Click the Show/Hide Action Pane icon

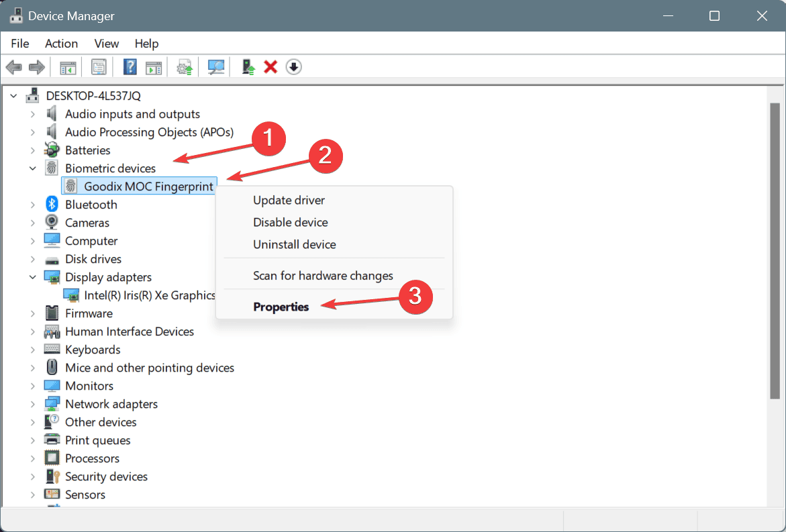tap(154, 67)
